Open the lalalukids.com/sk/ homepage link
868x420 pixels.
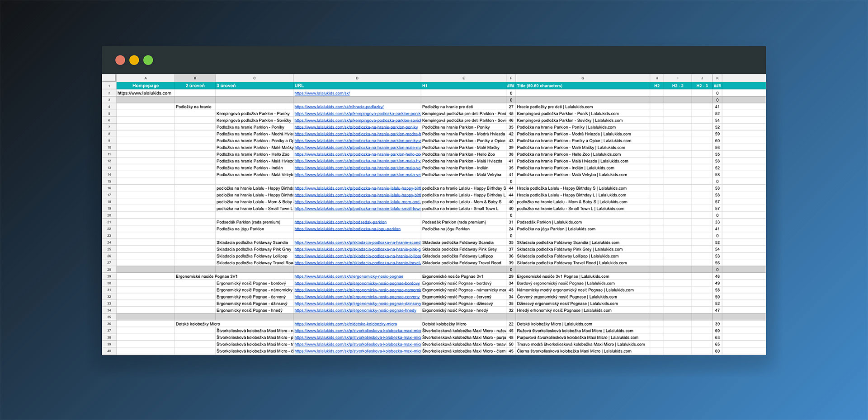coord(322,93)
